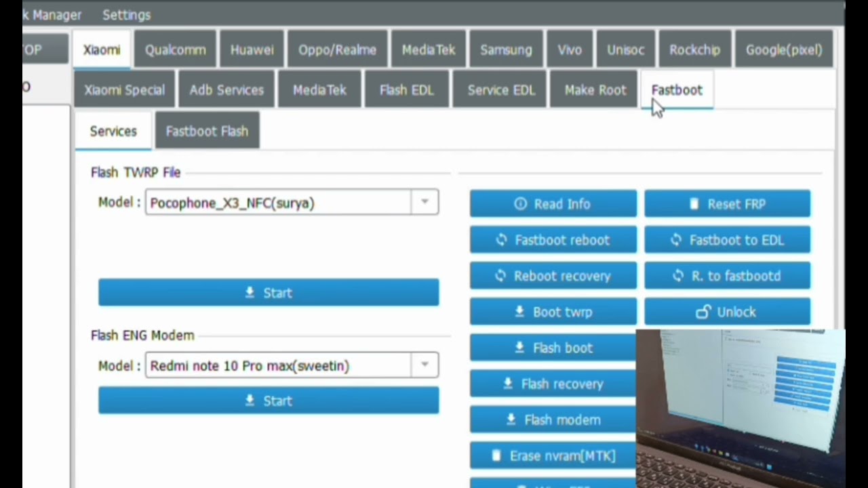This screenshot has height=488, width=868.
Task: Click the refresh icon on Fastboot reboot
Action: [501, 240]
